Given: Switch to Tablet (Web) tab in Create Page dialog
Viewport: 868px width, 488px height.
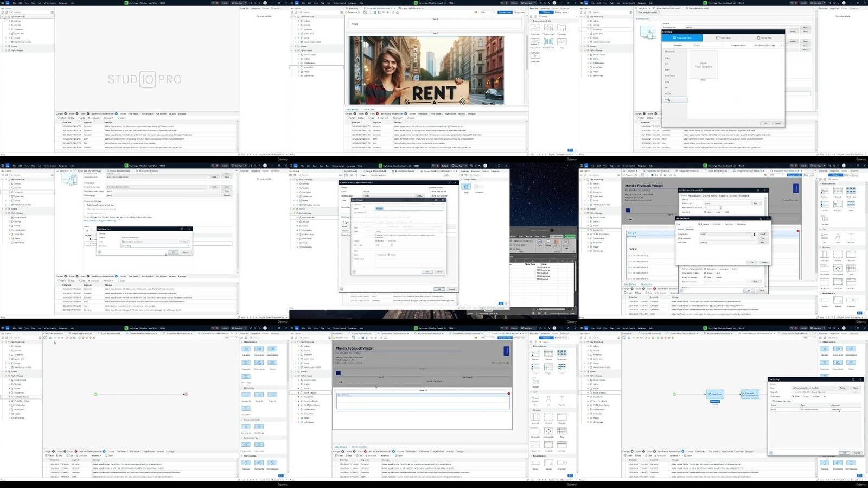Looking at the screenshot, I should (x=723, y=38).
